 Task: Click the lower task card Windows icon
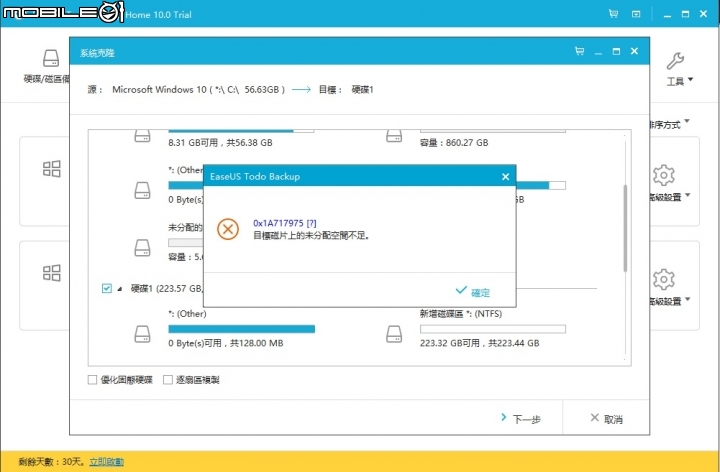tap(51, 273)
